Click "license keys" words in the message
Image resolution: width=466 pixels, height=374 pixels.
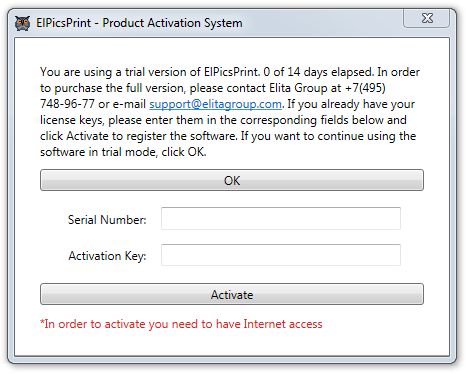point(72,120)
